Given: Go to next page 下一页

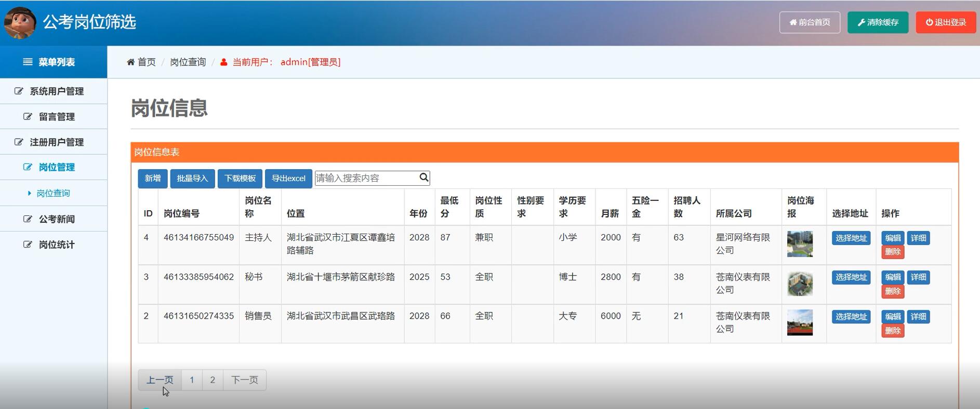Looking at the screenshot, I should [x=245, y=380].
